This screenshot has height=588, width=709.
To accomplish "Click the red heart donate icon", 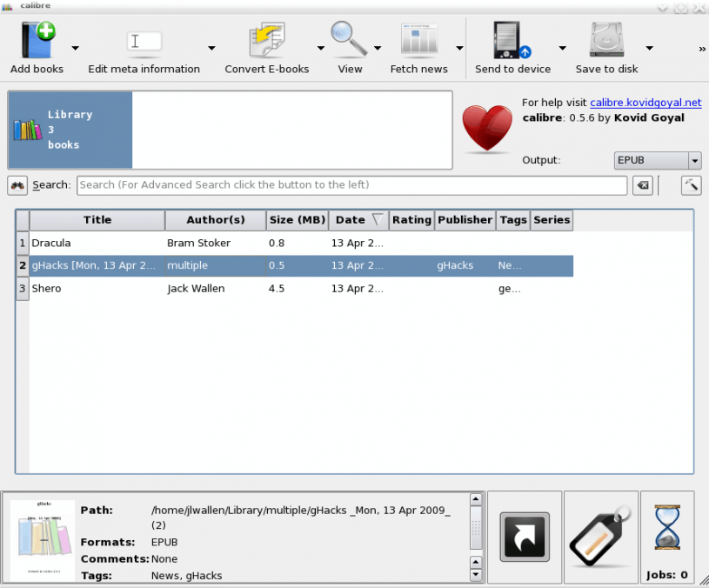I will click(x=487, y=128).
